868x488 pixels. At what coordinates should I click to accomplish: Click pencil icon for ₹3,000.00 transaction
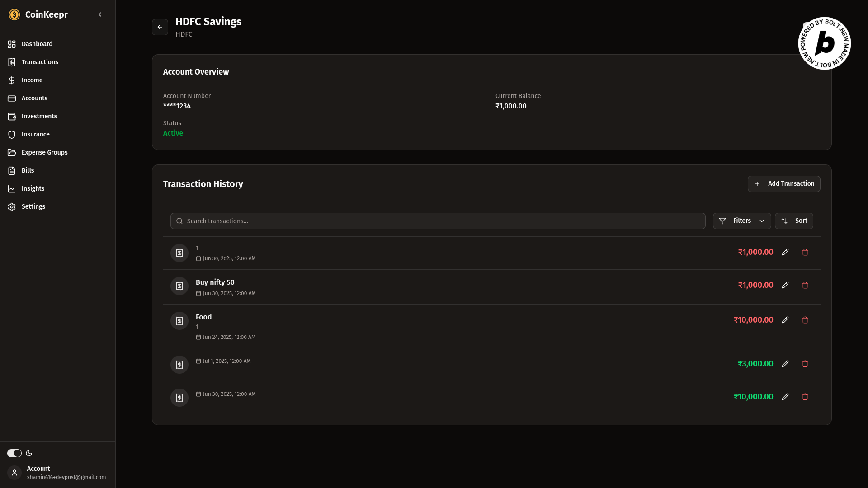(785, 364)
